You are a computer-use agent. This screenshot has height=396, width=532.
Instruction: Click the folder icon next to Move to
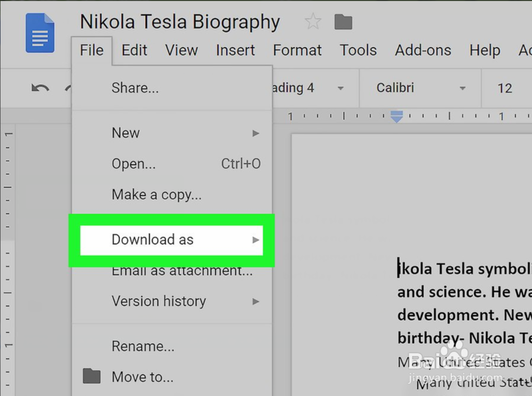pos(92,376)
